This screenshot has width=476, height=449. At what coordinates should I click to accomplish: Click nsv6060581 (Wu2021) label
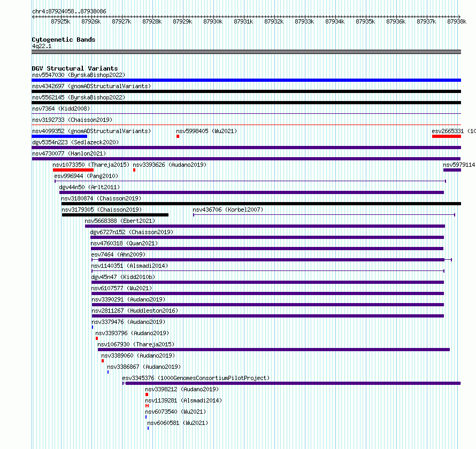(178, 423)
